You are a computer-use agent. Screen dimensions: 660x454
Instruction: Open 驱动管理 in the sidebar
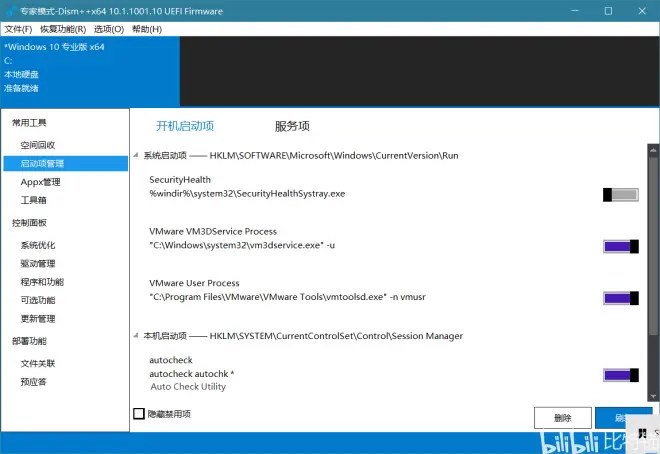(x=38, y=264)
